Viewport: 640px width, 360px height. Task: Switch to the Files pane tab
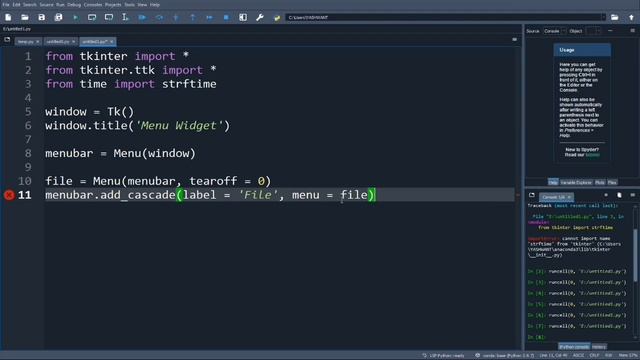pos(612,182)
